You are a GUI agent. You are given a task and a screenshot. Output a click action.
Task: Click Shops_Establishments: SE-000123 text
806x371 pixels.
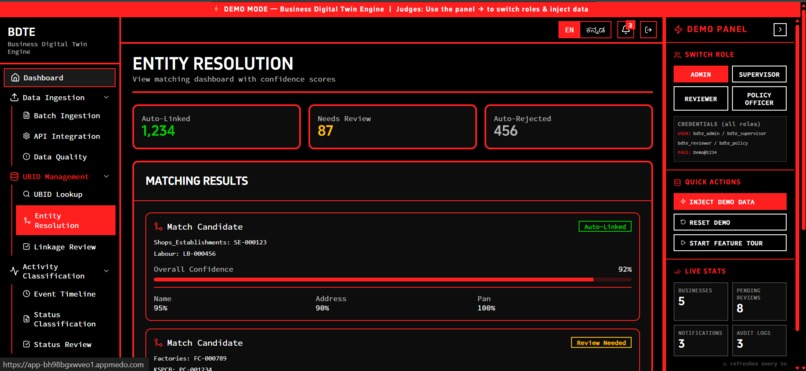click(210, 242)
